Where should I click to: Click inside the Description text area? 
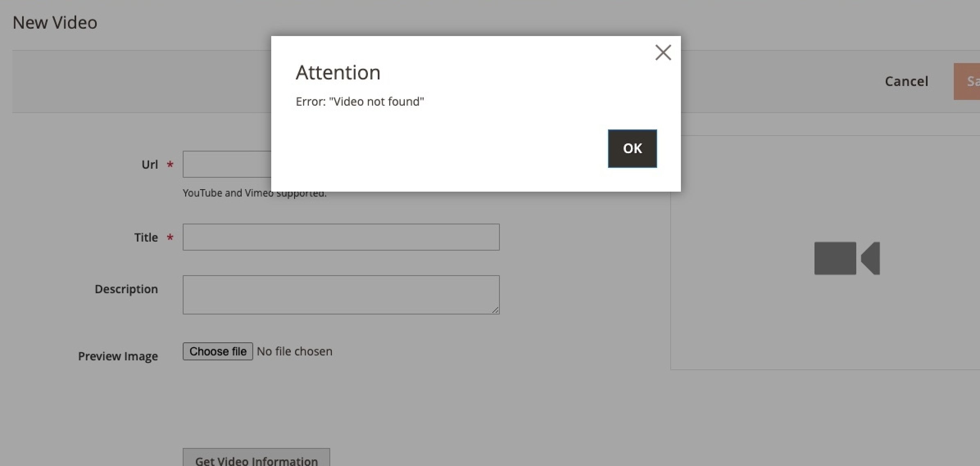click(x=341, y=294)
